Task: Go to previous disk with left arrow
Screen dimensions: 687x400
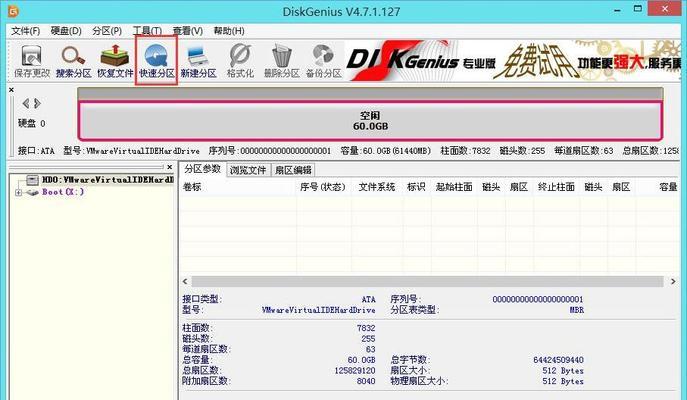Action: point(26,103)
